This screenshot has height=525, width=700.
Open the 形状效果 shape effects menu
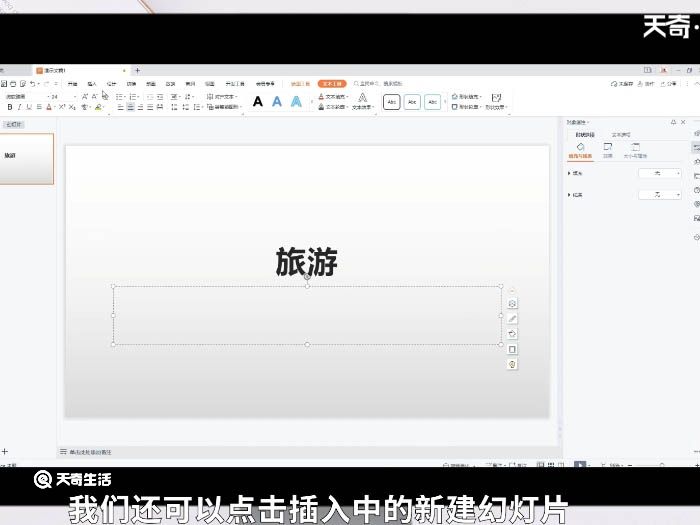[x=496, y=102]
